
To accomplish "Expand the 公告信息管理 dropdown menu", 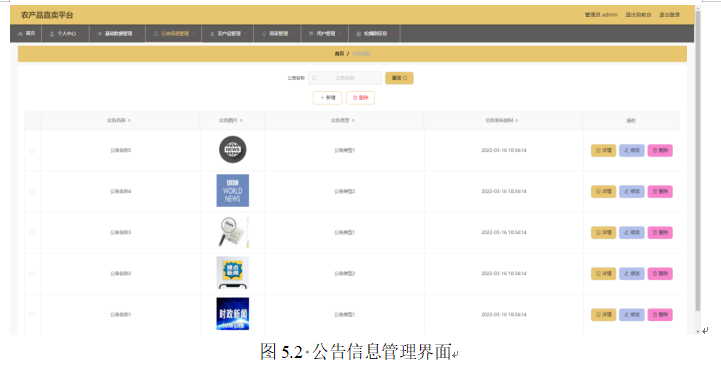I will click(174, 34).
